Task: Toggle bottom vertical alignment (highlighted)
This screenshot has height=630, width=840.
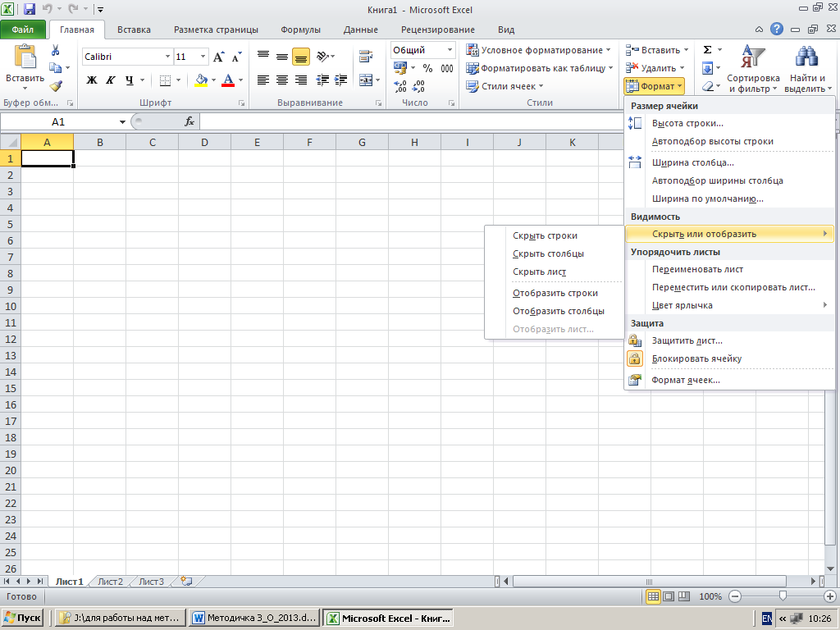Action: pos(300,57)
